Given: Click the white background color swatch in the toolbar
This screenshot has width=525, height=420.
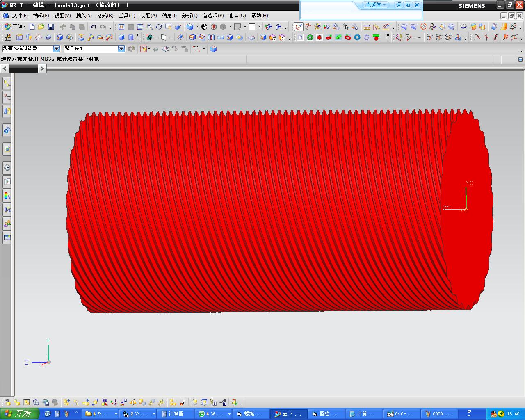Looking at the screenshot, I should (x=252, y=27).
